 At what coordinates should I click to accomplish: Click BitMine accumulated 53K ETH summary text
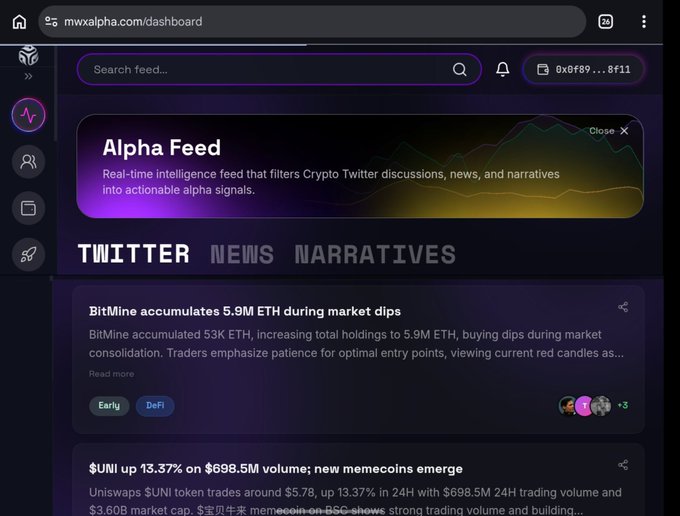(x=356, y=344)
